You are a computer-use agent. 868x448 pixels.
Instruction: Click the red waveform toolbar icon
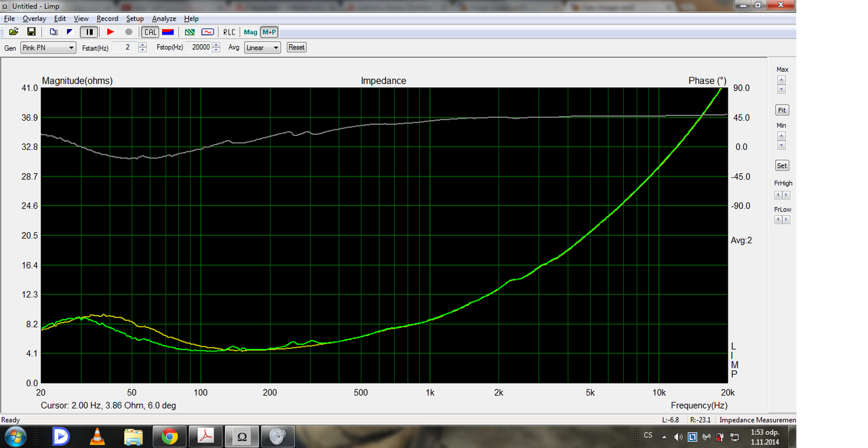208,32
